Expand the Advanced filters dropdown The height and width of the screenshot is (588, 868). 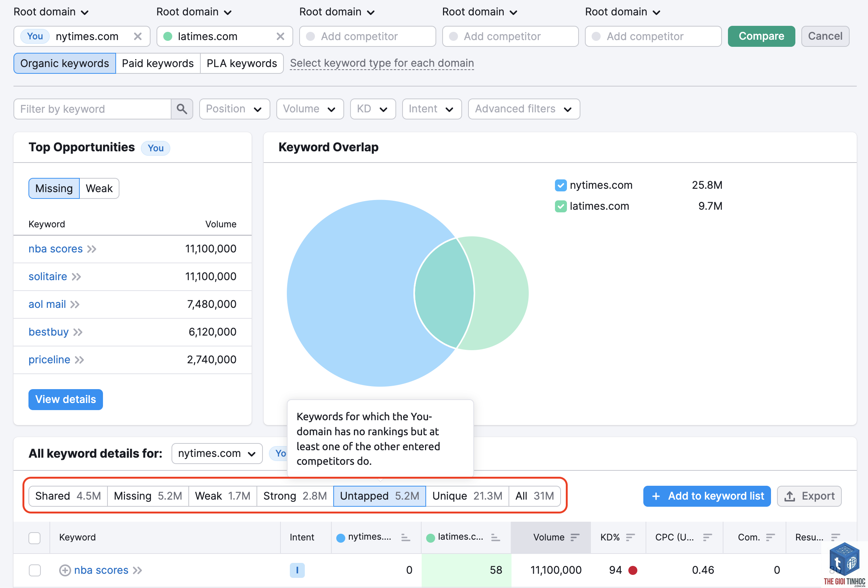click(x=524, y=109)
